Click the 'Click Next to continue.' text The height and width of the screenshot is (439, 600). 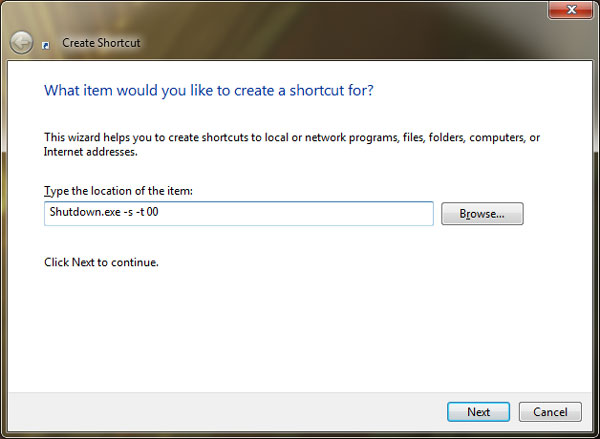101,262
